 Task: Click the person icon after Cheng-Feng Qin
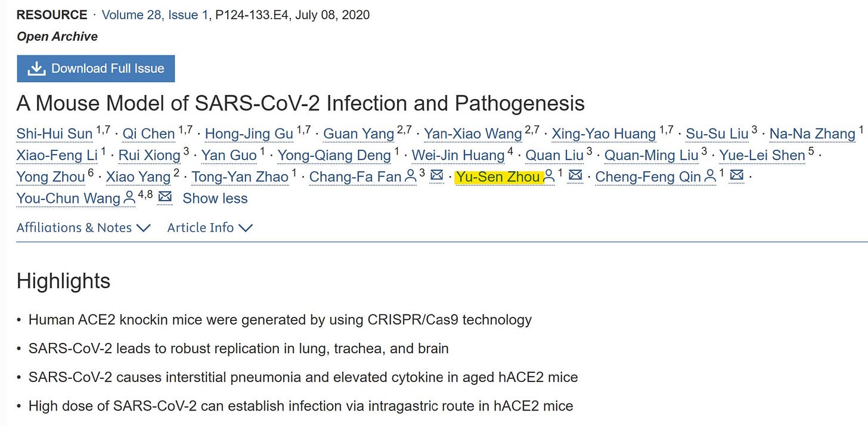pos(710,176)
